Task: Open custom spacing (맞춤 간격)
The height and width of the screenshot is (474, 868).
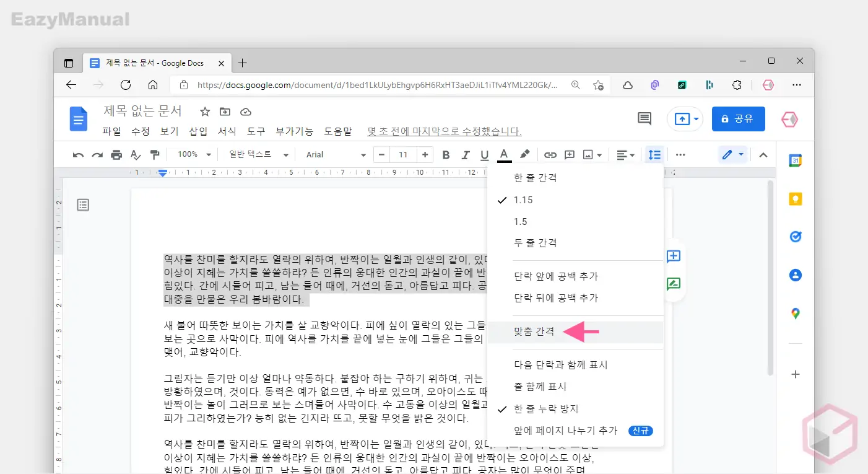Action: (x=575, y=332)
